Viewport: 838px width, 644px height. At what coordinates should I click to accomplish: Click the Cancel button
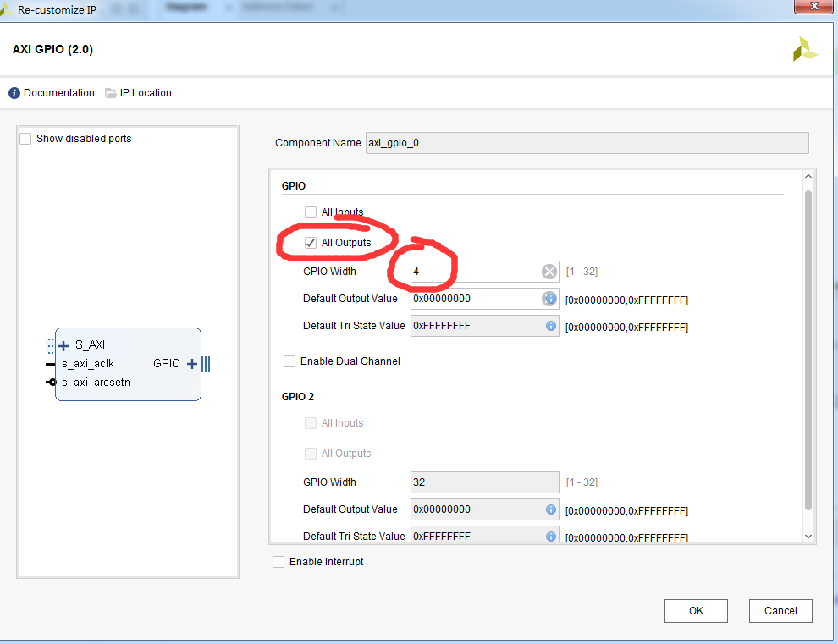coord(780,611)
